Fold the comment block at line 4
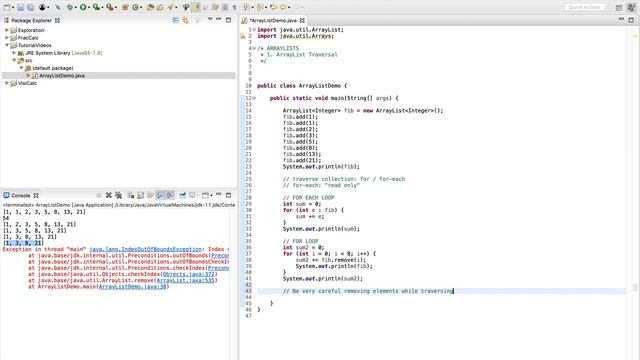 254,48
